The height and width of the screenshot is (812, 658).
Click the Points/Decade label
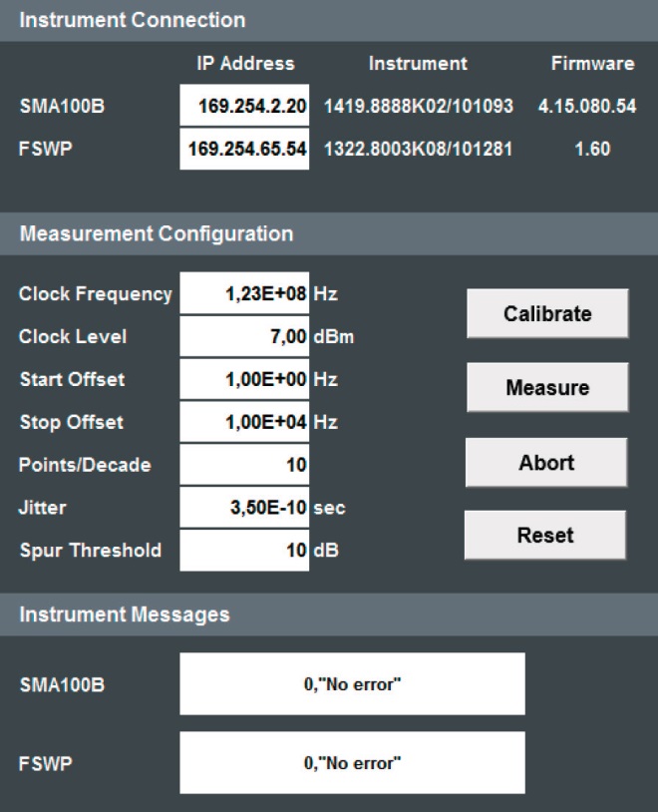click(85, 465)
